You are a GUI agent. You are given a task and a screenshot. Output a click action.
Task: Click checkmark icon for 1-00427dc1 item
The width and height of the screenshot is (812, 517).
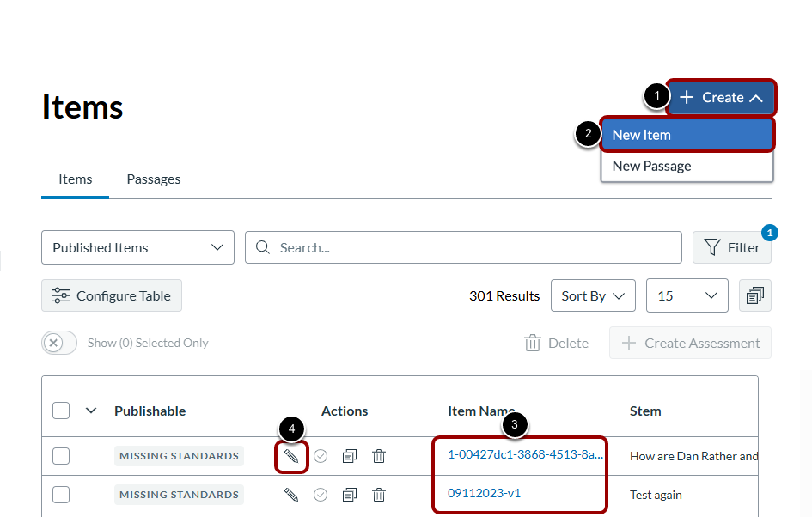pos(321,456)
